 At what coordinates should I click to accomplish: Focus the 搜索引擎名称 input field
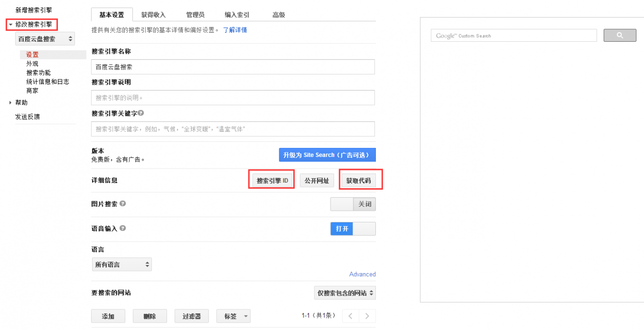233,67
